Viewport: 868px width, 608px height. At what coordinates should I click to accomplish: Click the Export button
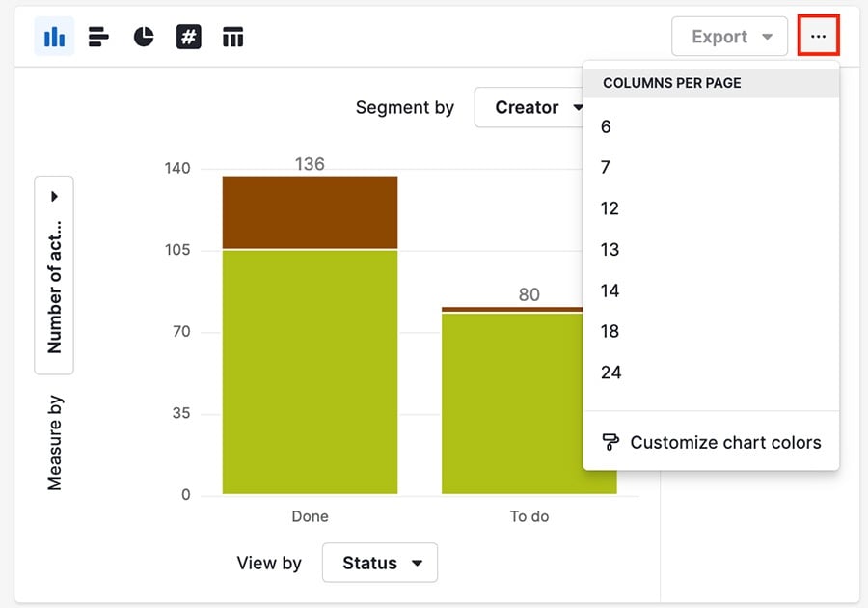(x=720, y=37)
